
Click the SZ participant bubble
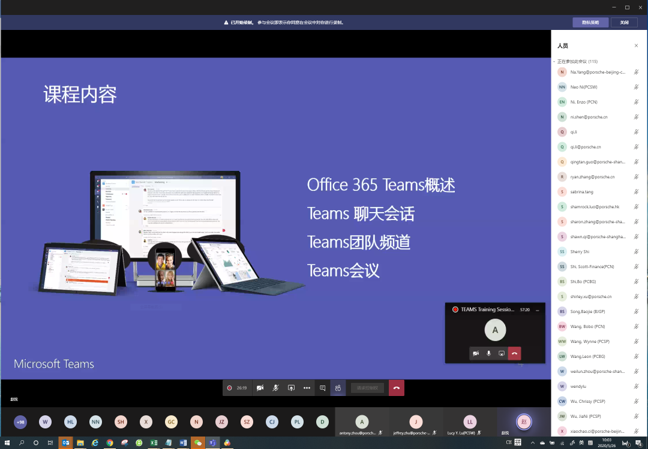tap(247, 422)
